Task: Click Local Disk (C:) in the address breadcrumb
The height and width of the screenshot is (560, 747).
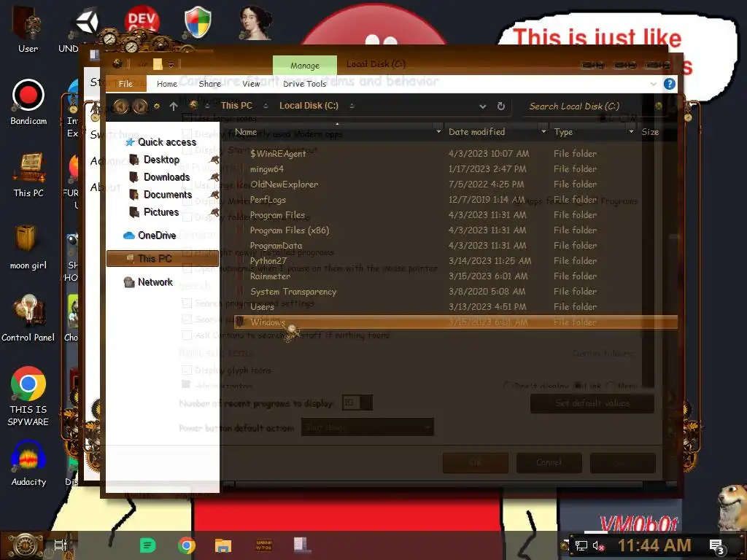Action: (x=309, y=106)
